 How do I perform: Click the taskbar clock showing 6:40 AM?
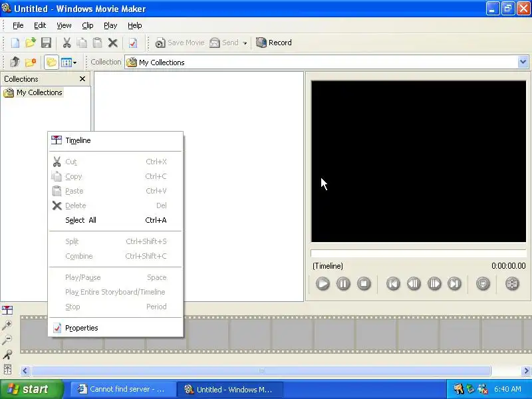507,389
